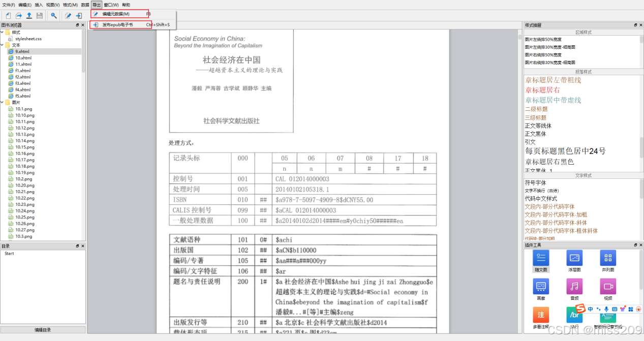
Task: Apply 章标题居右 paragraph style
Action: coord(542,90)
